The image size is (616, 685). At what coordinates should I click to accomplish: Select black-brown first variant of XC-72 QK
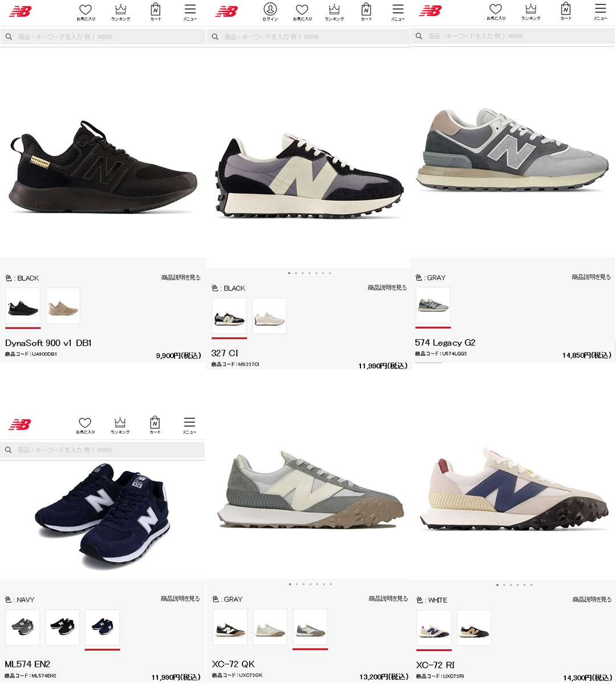pyautogui.click(x=230, y=627)
